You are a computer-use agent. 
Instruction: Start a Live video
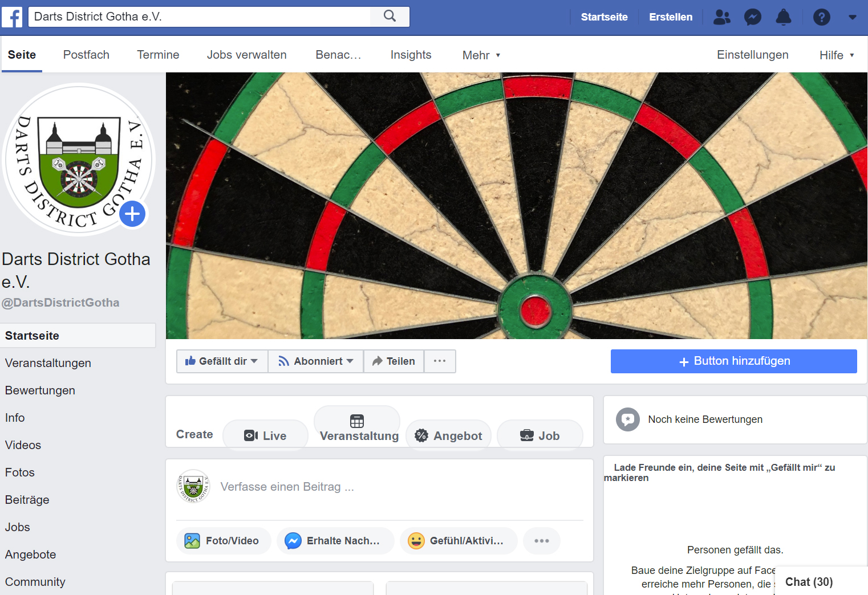click(x=265, y=435)
